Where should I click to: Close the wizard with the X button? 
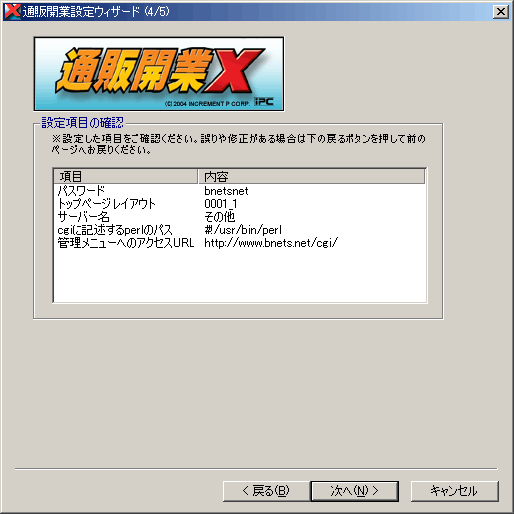(x=500, y=12)
